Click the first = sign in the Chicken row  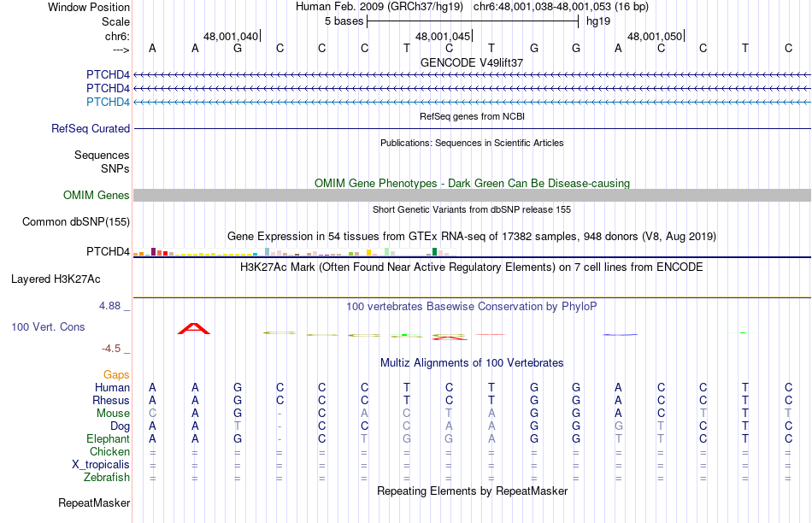(x=152, y=452)
